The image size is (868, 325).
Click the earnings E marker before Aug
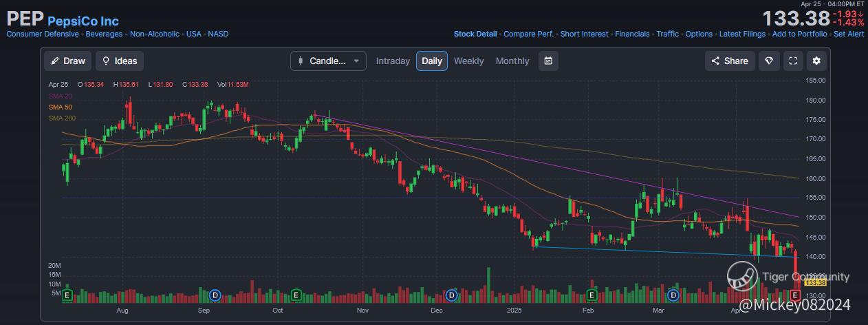(x=67, y=295)
